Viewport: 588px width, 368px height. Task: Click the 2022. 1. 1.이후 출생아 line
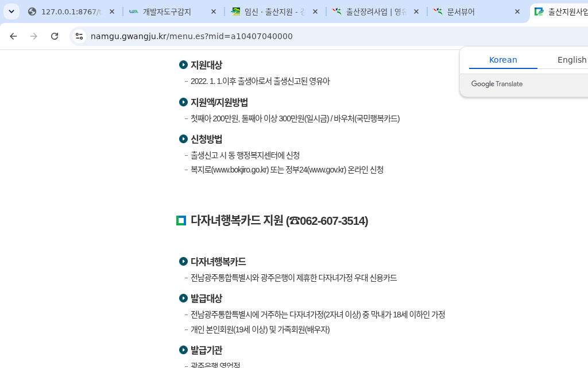click(260, 81)
